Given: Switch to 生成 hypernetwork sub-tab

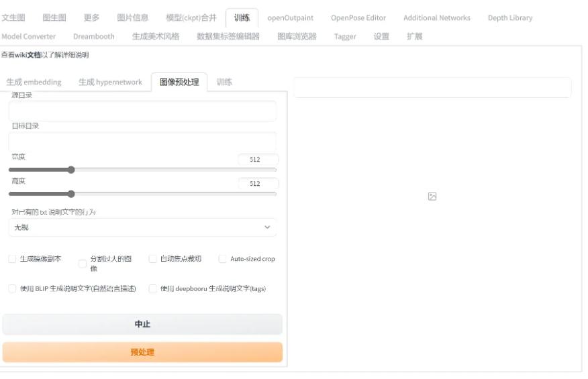Looking at the screenshot, I should click(110, 82).
